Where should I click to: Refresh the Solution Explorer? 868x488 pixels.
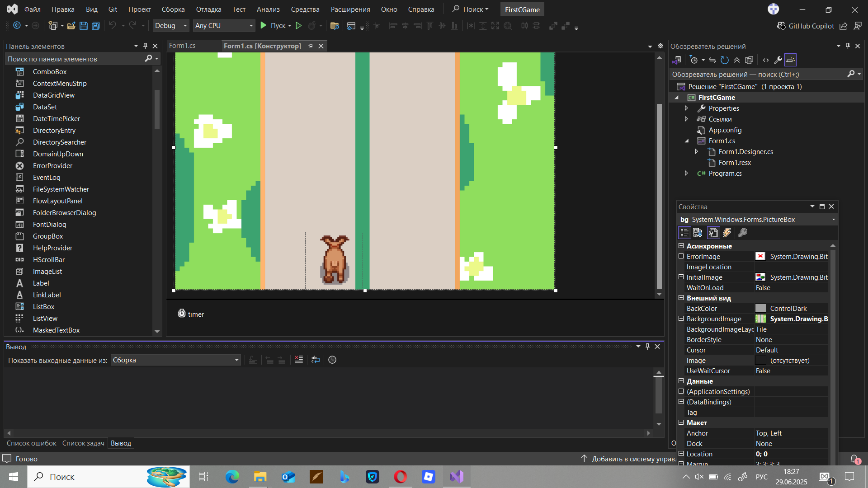725,60
